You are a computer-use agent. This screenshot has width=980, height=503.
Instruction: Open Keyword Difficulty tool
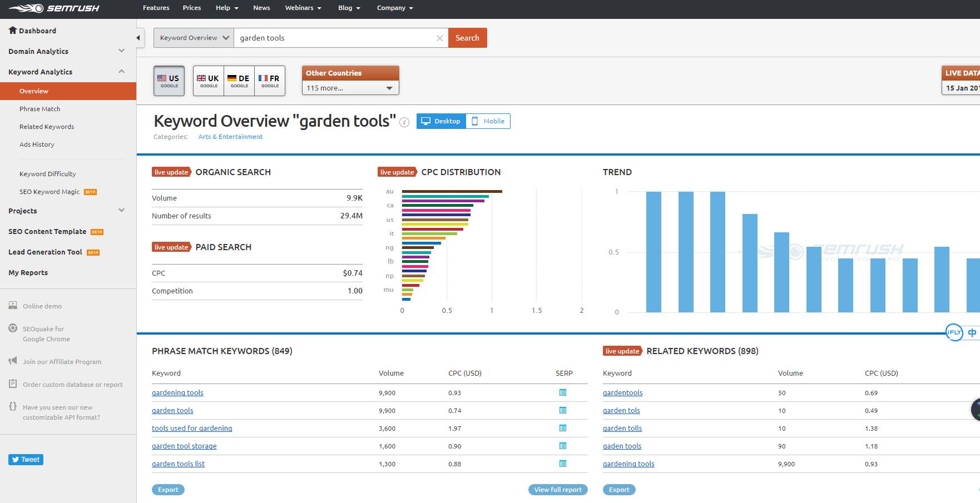[x=48, y=174]
